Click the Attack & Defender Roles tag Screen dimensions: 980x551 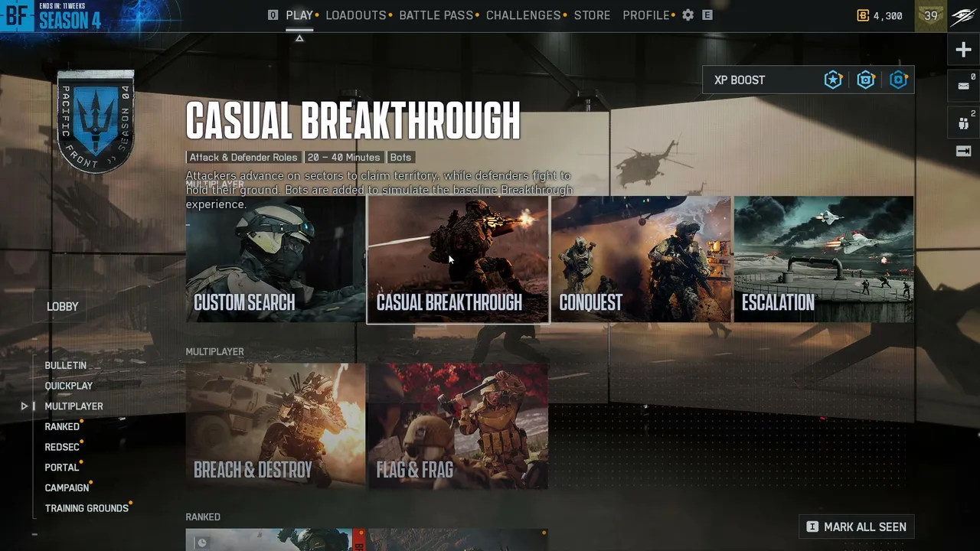tap(243, 158)
